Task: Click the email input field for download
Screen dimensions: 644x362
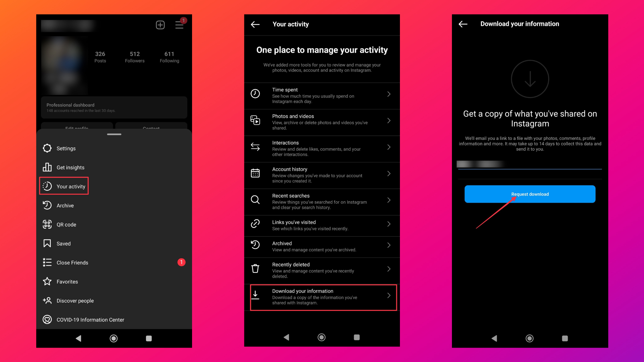Action: (x=530, y=164)
